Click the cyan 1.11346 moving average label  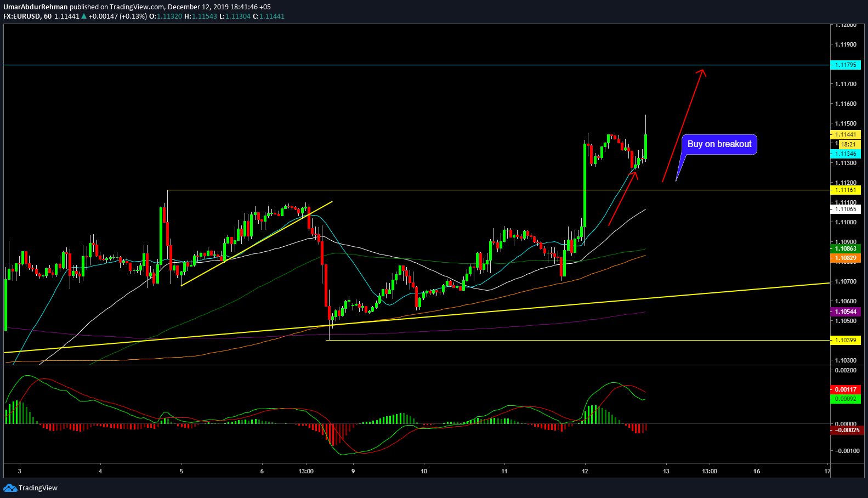click(x=846, y=154)
